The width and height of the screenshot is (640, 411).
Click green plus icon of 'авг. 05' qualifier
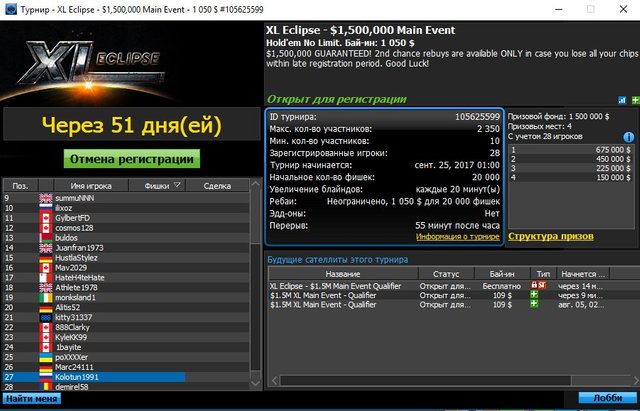tap(534, 304)
